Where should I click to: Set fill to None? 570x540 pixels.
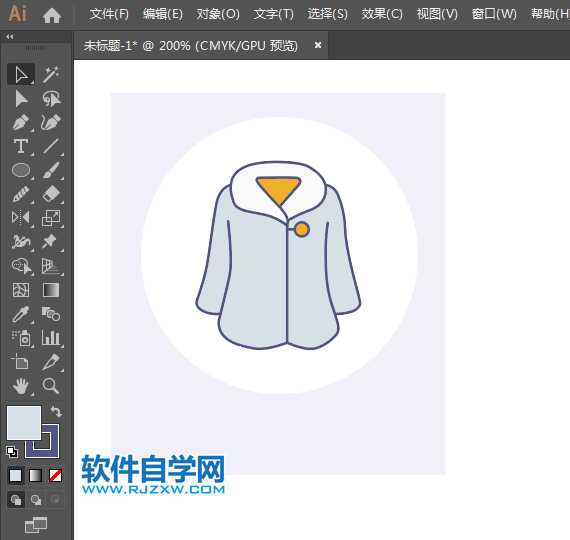point(55,475)
